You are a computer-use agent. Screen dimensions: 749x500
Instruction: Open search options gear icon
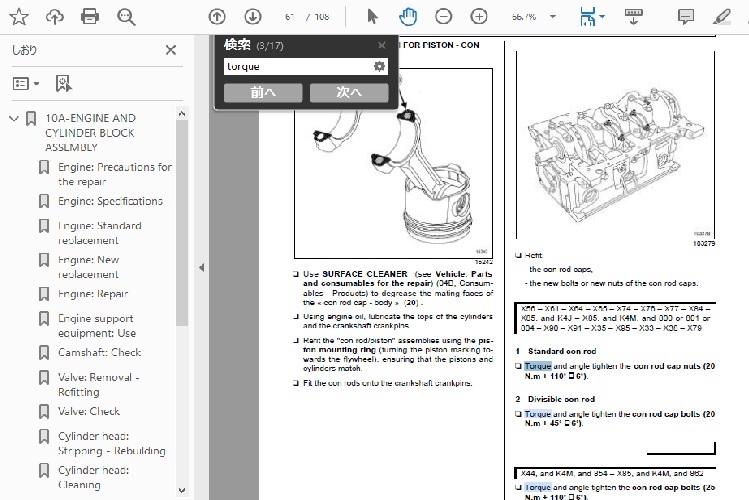379,66
